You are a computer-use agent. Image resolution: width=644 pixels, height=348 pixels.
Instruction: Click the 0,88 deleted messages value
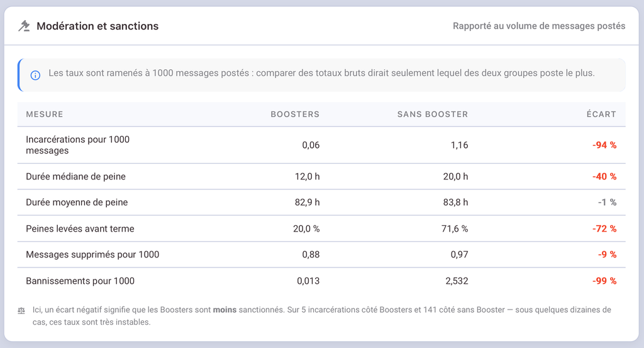311,254
